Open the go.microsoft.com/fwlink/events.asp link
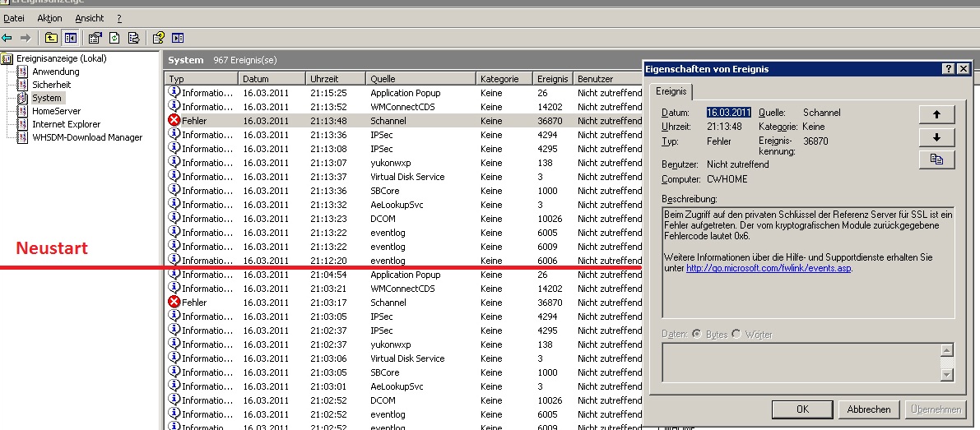Screen dimensions: 980x430 click(x=769, y=268)
